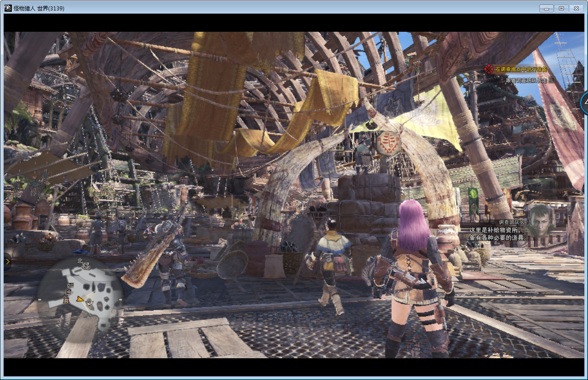Toggle the checkbox beside 跟着调查班队长走
This screenshot has height=380, width=588.
coord(552,80)
